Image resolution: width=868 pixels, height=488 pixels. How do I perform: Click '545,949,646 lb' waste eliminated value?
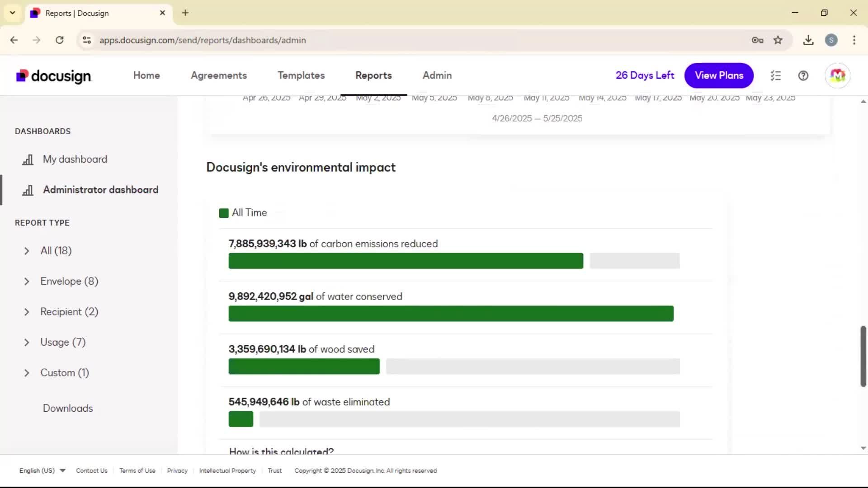click(x=264, y=402)
